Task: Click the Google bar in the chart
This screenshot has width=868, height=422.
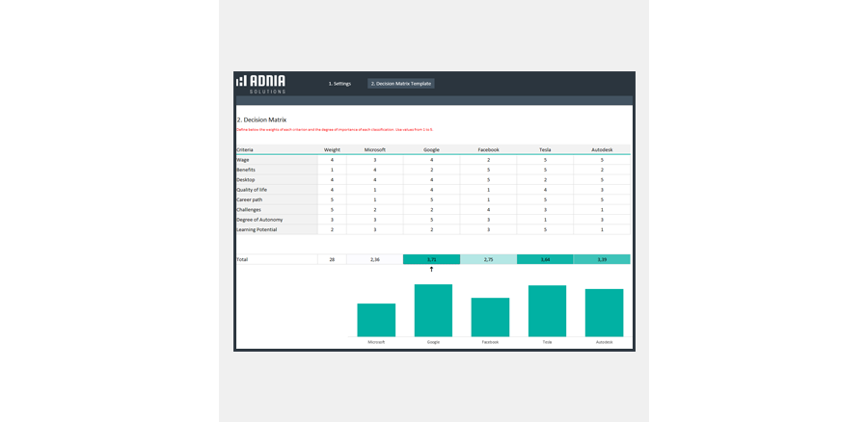Action: [x=433, y=310]
